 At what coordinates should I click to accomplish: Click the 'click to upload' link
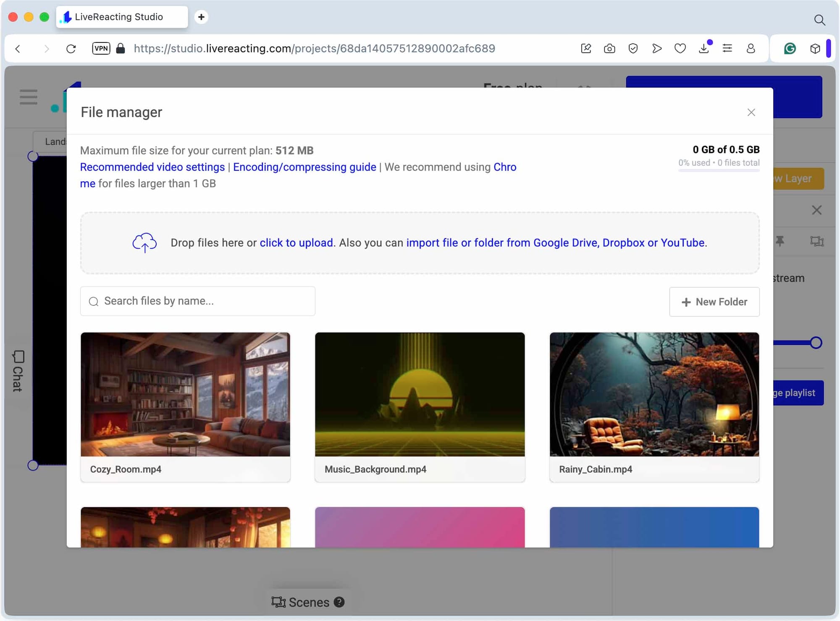[x=296, y=243]
